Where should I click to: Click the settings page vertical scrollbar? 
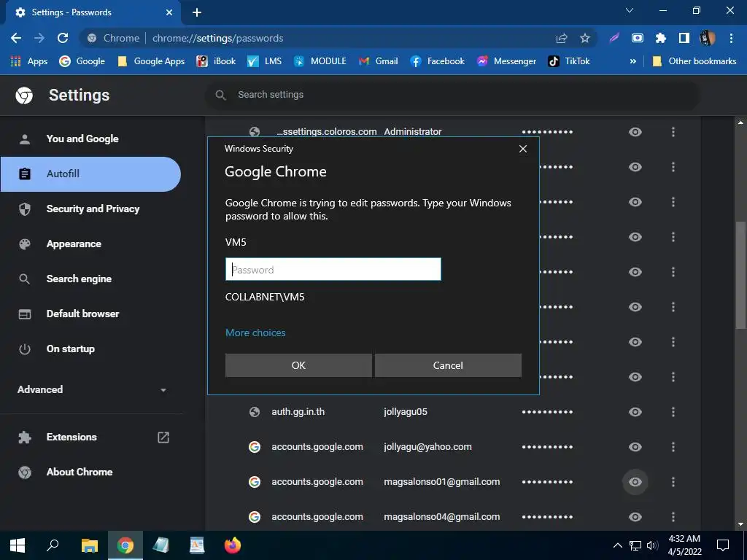click(740, 275)
